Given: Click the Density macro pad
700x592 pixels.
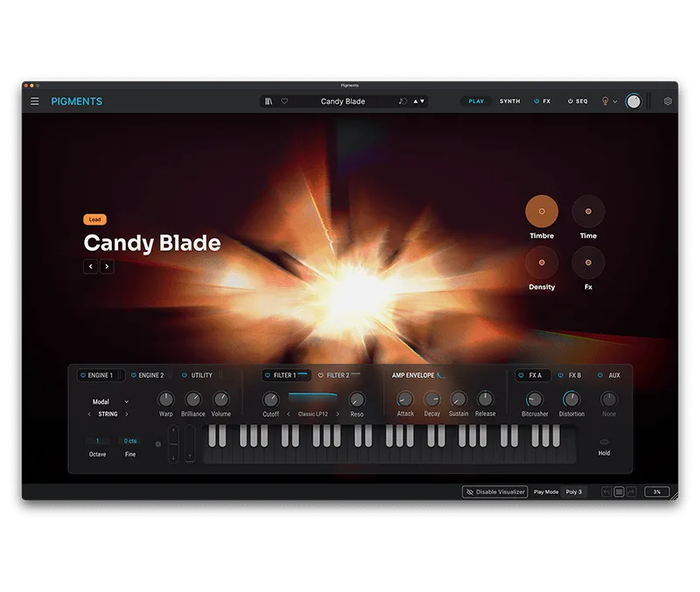Looking at the screenshot, I should pyautogui.click(x=542, y=262).
